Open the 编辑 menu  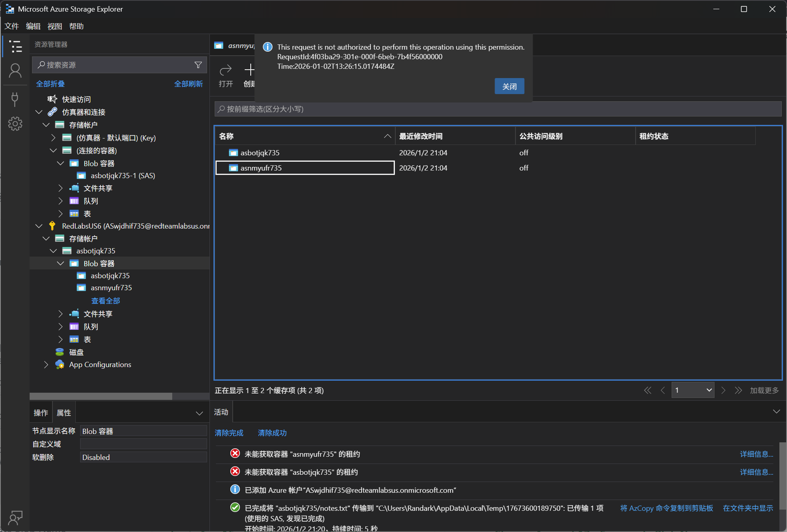[x=33, y=26]
